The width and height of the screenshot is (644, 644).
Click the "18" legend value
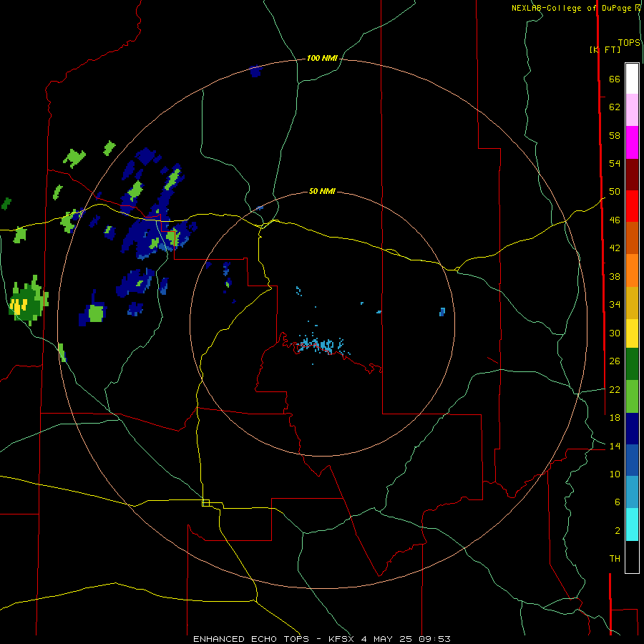pos(615,418)
